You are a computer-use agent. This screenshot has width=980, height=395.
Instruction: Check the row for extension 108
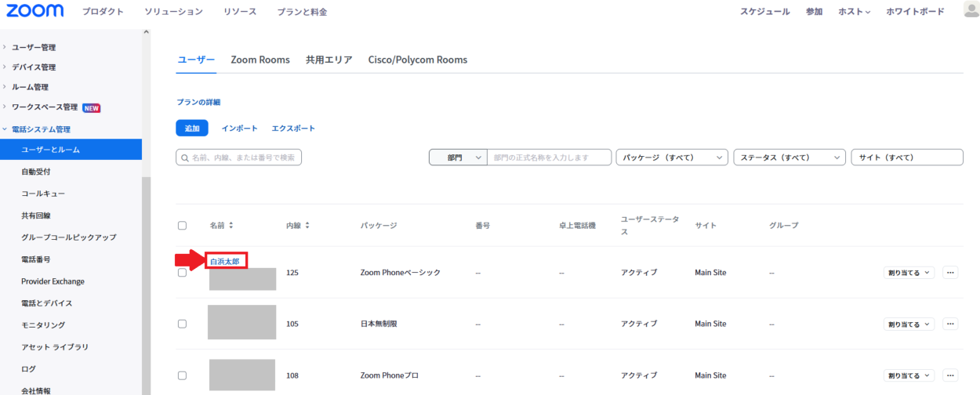(x=182, y=375)
